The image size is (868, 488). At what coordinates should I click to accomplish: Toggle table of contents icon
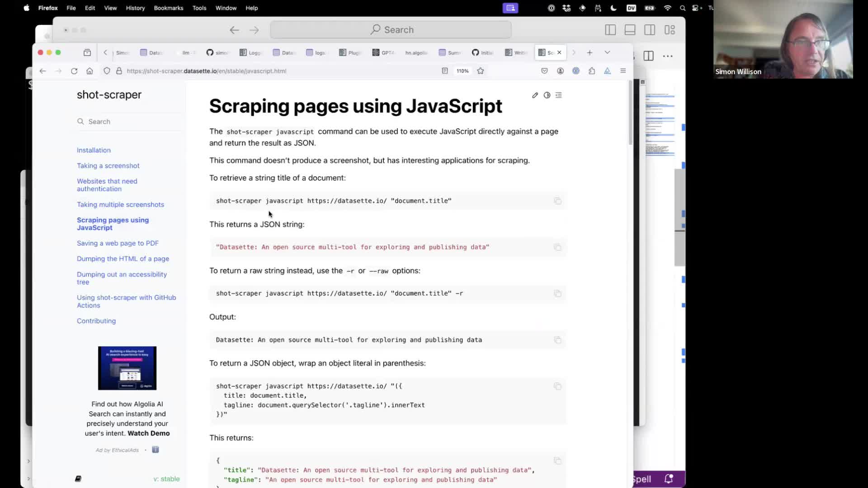[559, 95]
